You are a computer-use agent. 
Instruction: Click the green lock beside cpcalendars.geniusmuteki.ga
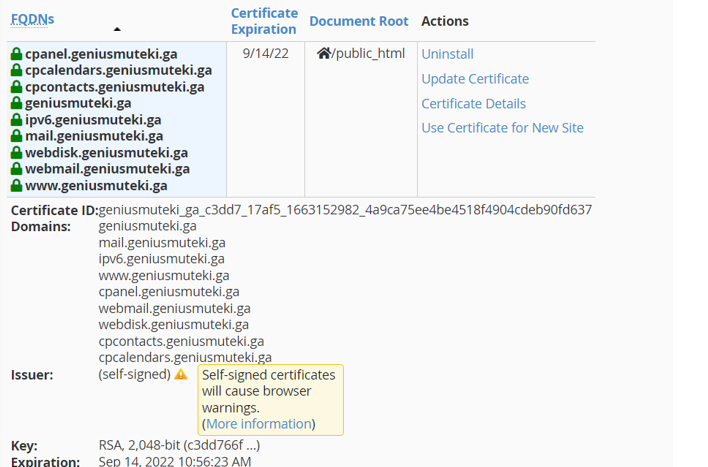(16, 70)
